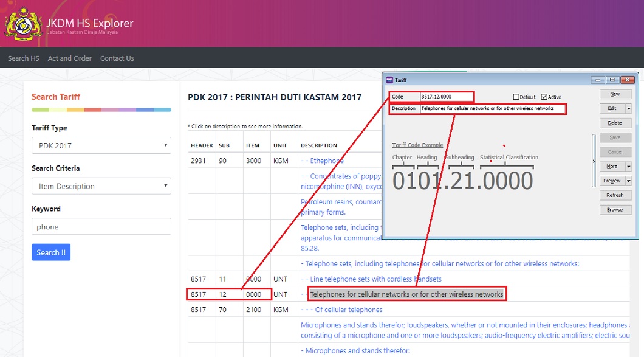Click the rainbow gradient bar under Search Tariff
The height and width of the screenshot is (357, 644).
coord(101,109)
